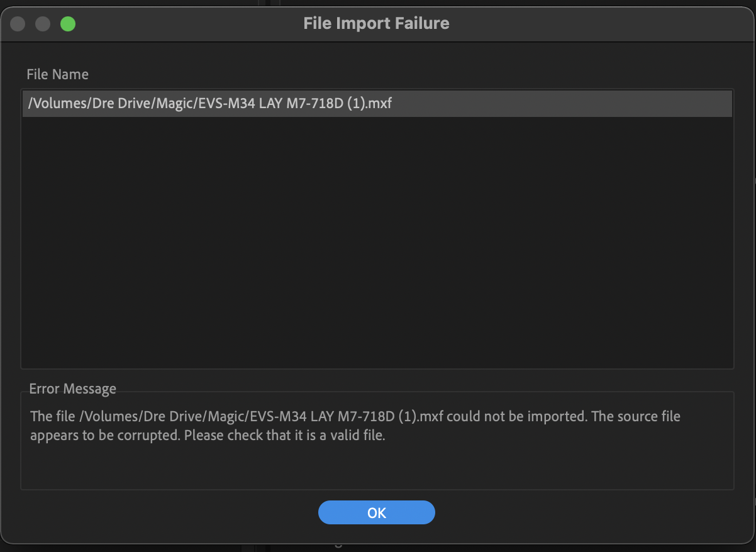Click the File Import Failure title text
Viewport: 756px width, 552px height.
[x=376, y=24]
